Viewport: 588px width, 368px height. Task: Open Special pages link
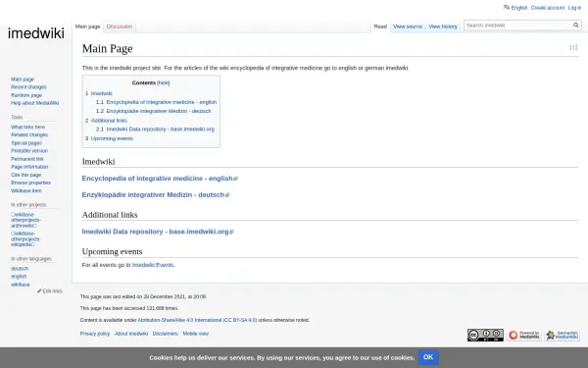click(x=26, y=143)
